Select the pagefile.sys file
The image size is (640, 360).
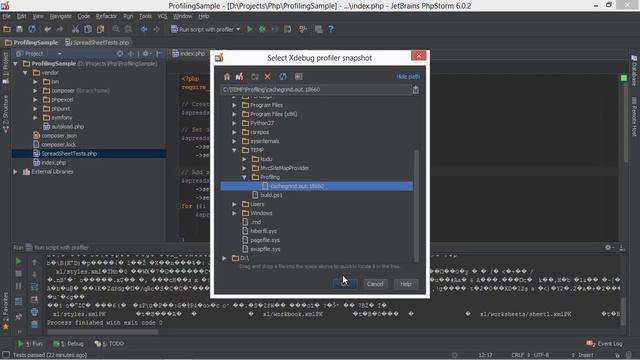[265, 240]
